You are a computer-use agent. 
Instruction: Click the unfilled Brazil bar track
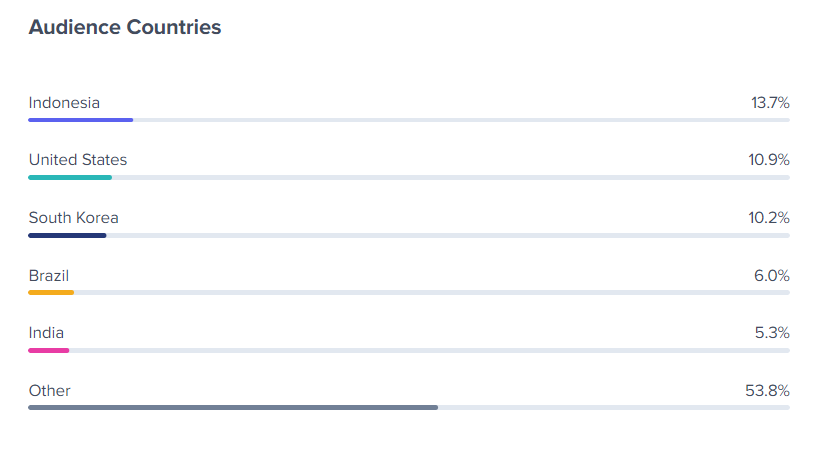coord(432,292)
